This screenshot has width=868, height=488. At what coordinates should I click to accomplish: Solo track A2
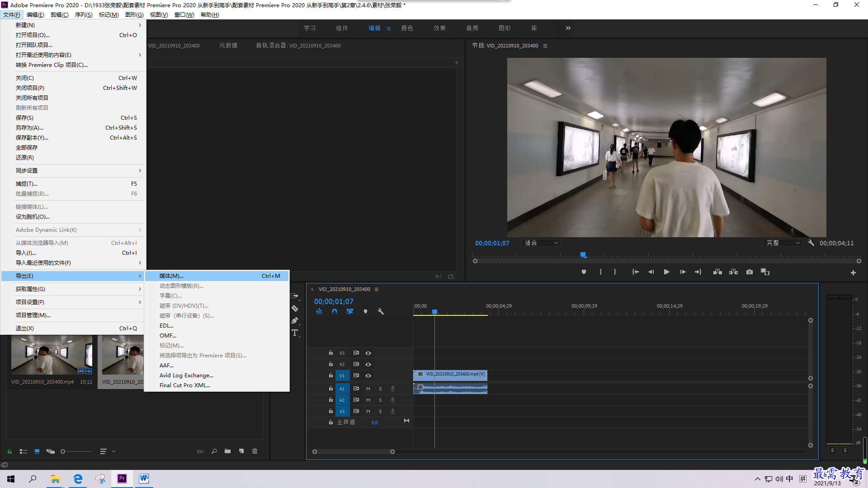(380, 400)
